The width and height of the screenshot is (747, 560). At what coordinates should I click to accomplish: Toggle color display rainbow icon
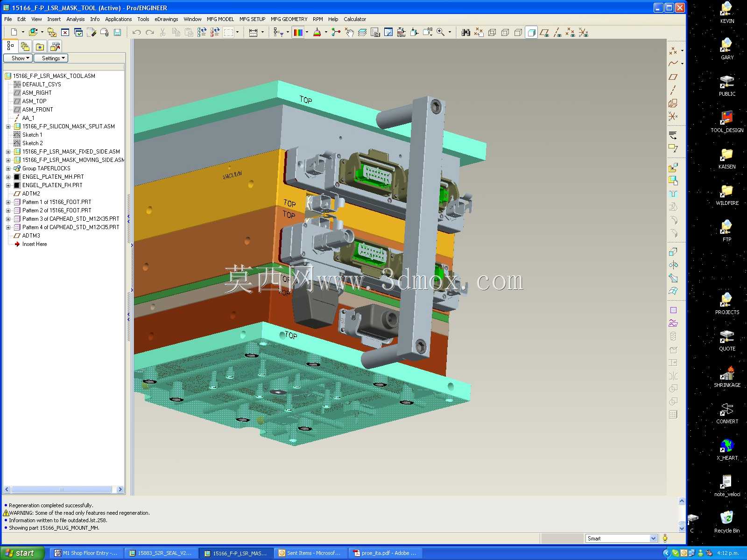point(298,32)
